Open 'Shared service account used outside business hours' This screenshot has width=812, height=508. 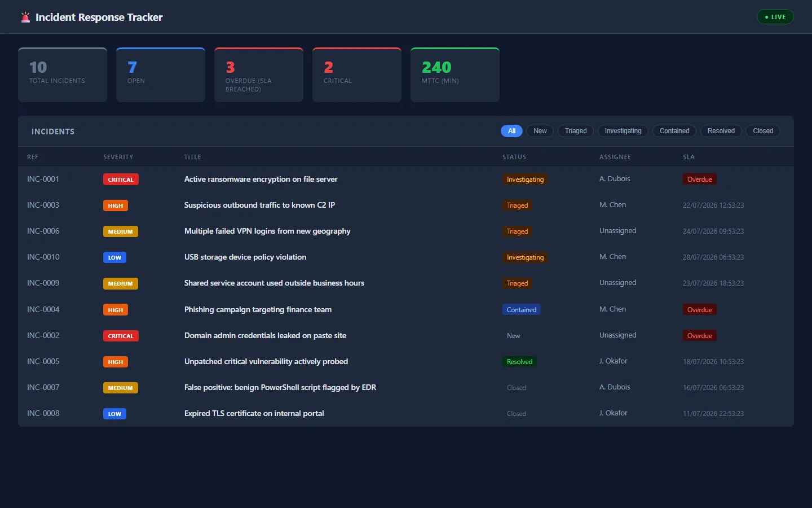[x=274, y=283]
